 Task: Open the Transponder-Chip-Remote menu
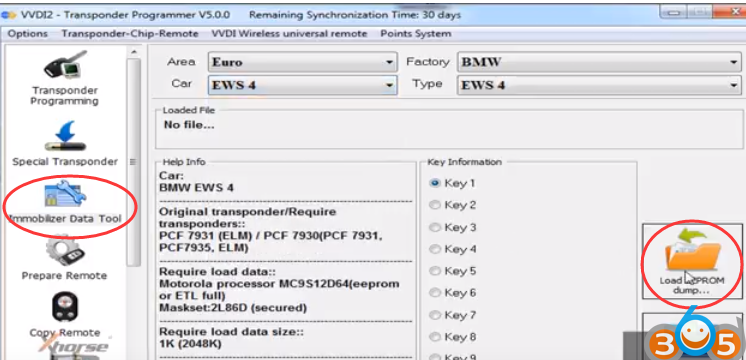point(130,34)
